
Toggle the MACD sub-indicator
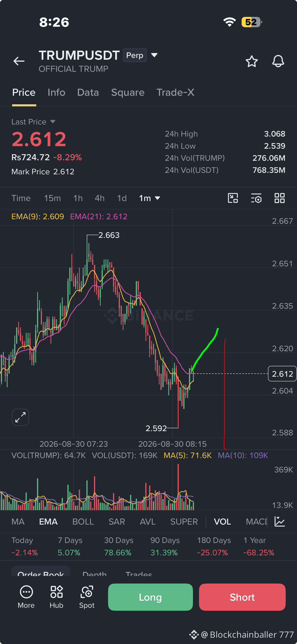[256, 521]
